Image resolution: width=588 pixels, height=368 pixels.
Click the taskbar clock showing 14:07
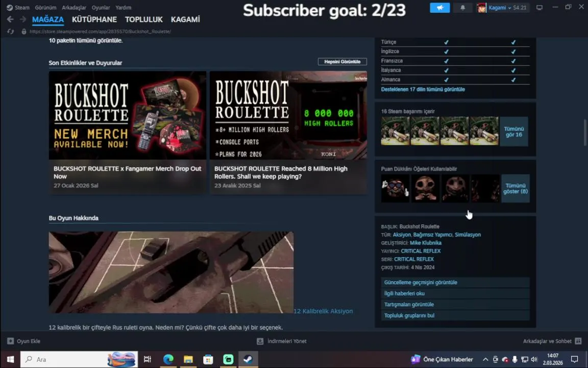click(x=553, y=359)
